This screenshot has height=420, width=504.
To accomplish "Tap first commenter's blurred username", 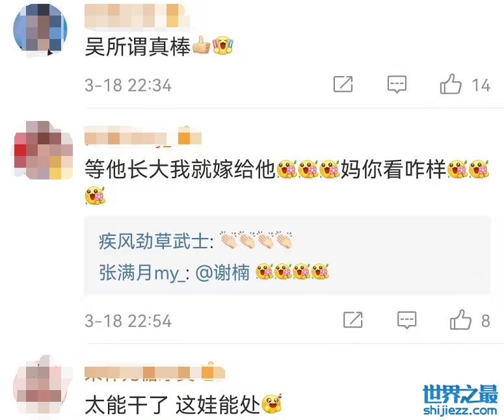I will (x=137, y=16).
